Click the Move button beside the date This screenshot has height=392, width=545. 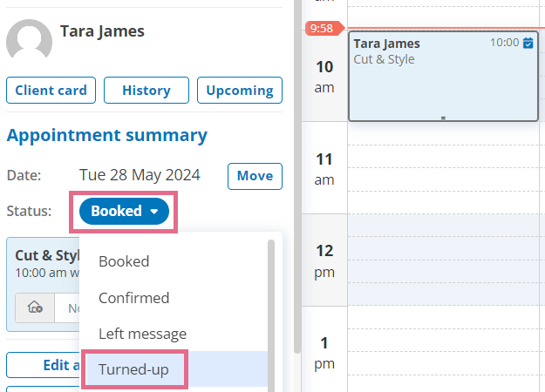click(255, 176)
